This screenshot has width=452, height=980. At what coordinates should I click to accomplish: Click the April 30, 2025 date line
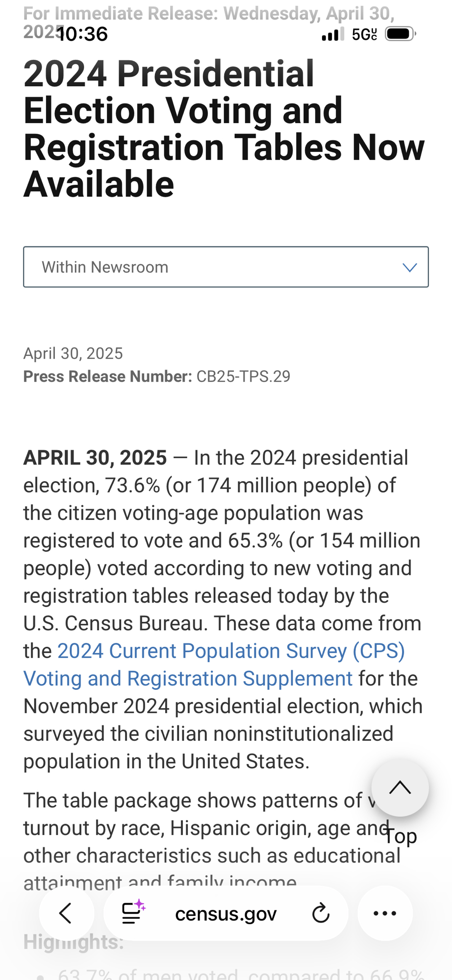[x=73, y=353]
